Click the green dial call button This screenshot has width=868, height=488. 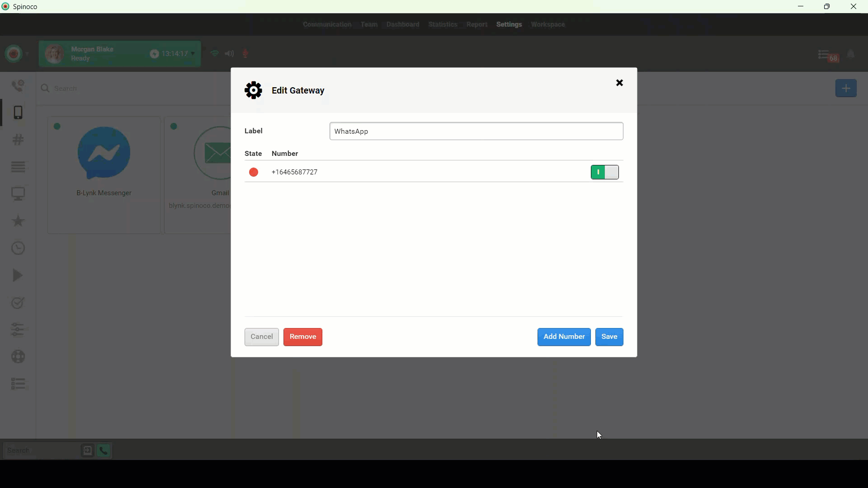click(x=104, y=450)
